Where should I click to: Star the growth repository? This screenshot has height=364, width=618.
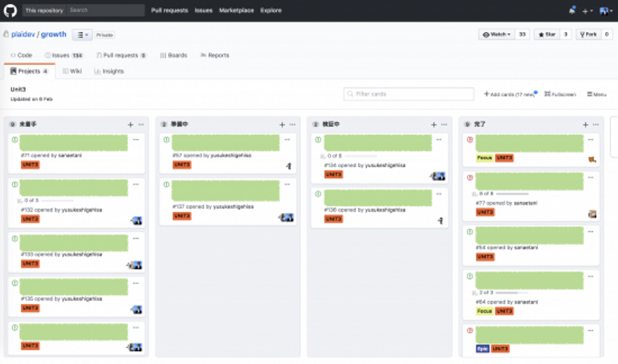tap(547, 34)
